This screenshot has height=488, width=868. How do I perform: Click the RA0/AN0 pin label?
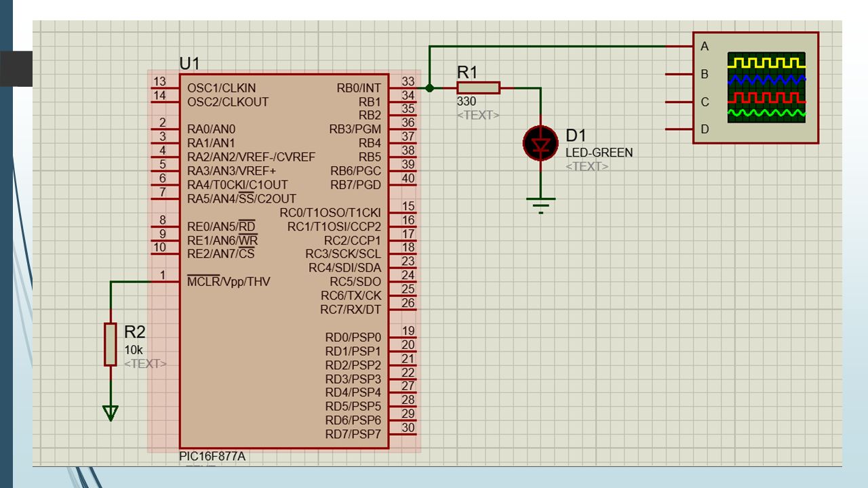pos(211,129)
